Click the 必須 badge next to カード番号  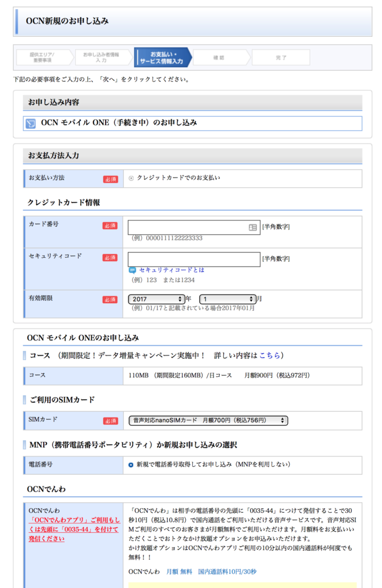[x=110, y=226]
